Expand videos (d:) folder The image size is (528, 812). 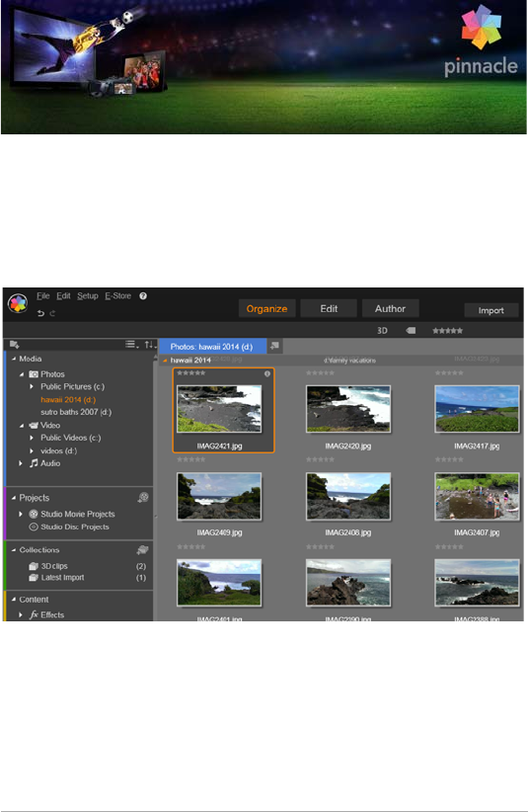(x=32, y=450)
